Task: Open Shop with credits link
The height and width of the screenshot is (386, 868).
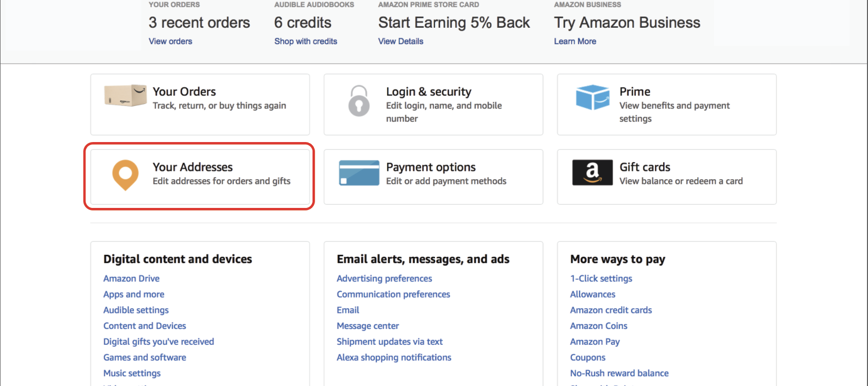Action: 306,41
